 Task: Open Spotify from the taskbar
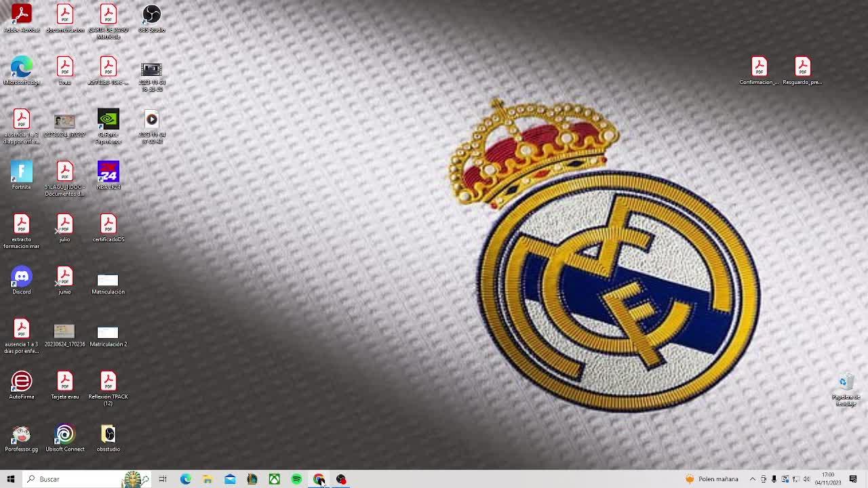297,479
